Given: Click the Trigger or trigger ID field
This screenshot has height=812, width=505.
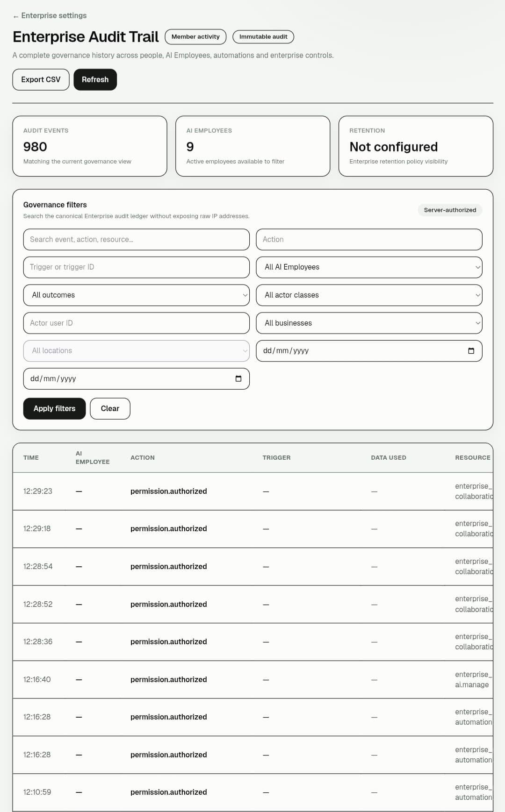Looking at the screenshot, I should point(137,267).
